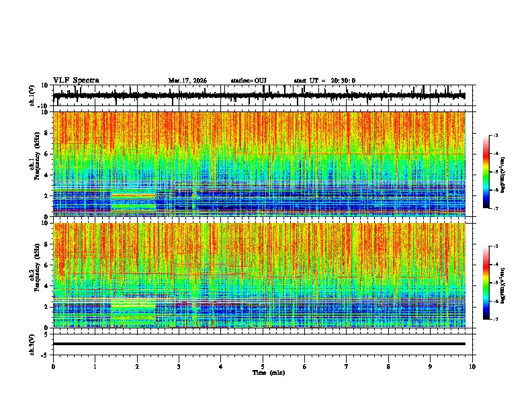Click the ch.3 flat voltage trace
This screenshot has width=532, height=411.
tap(259, 344)
